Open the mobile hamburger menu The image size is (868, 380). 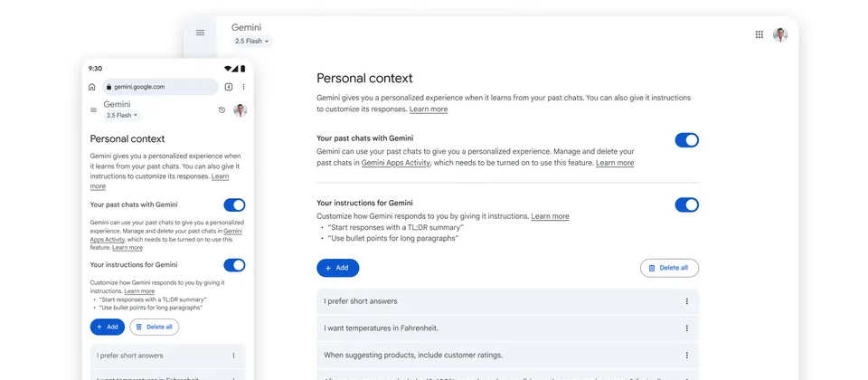click(x=93, y=110)
